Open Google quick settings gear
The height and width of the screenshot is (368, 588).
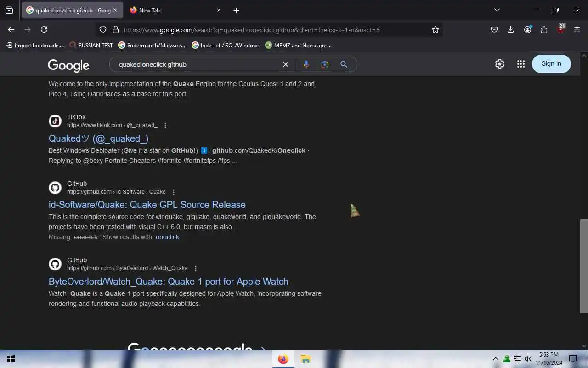click(x=500, y=64)
